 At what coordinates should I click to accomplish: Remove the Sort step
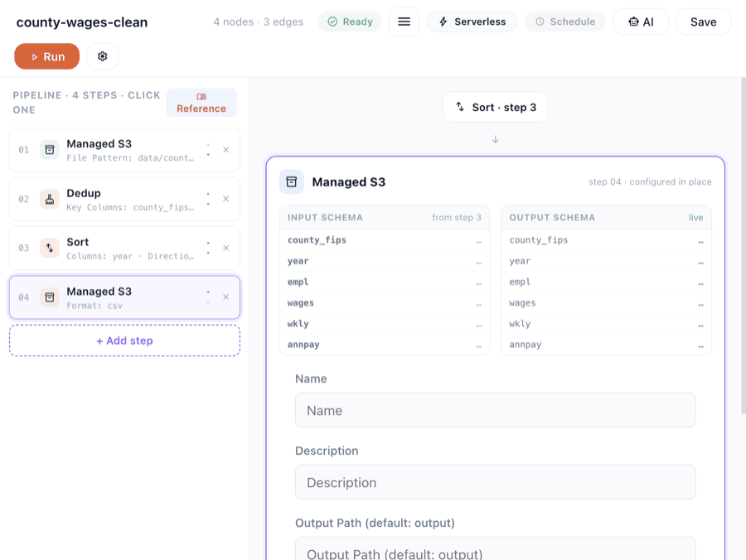pos(226,249)
